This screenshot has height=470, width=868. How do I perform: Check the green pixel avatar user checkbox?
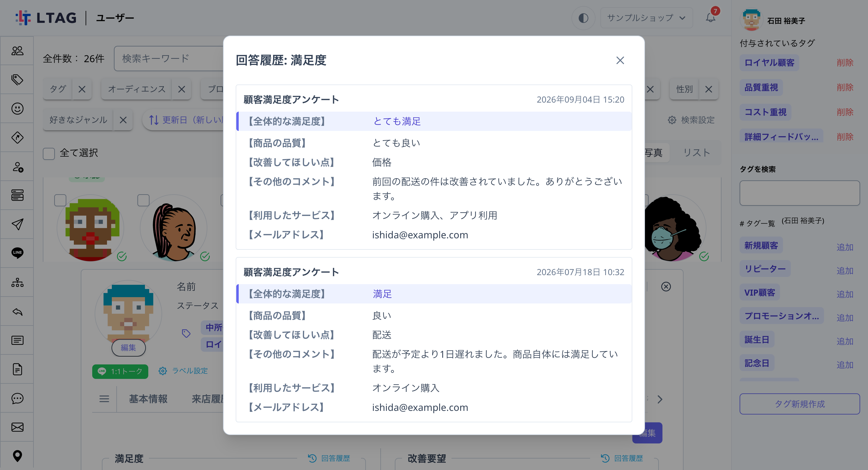[x=60, y=200]
